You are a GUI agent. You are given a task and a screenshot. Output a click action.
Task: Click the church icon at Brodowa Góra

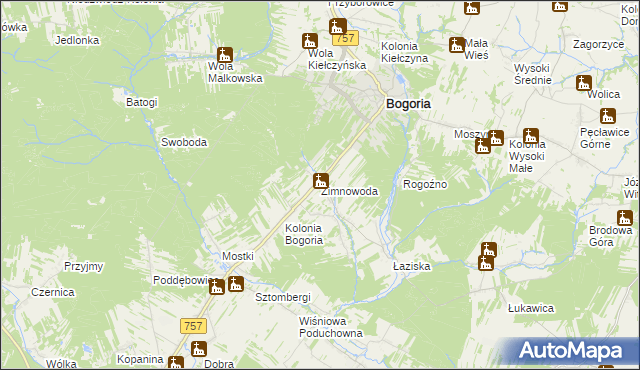pyautogui.click(x=625, y=218)
